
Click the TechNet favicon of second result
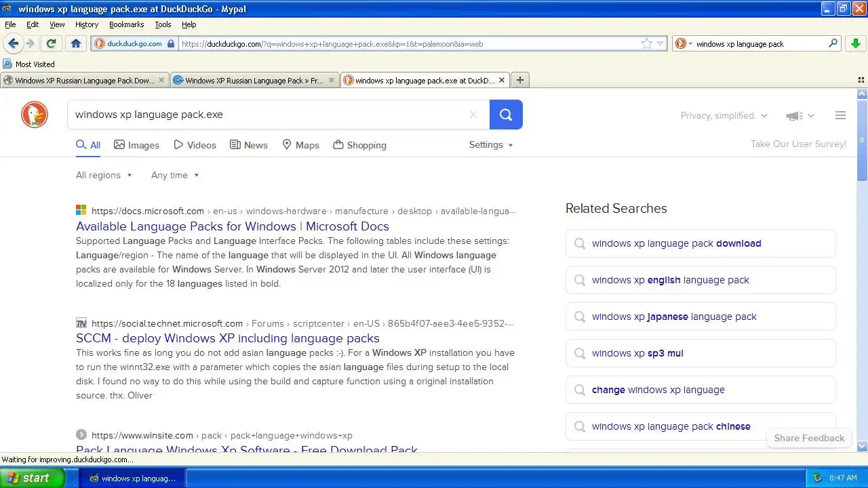[81, 323]
